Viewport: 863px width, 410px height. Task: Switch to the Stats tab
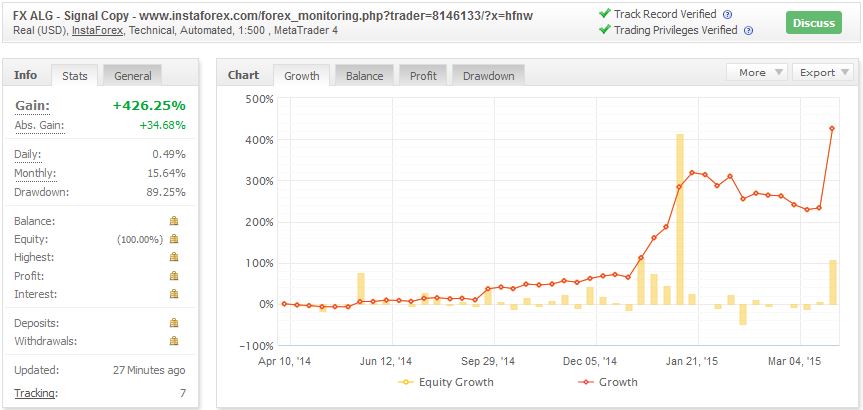[x=74, y=76]
